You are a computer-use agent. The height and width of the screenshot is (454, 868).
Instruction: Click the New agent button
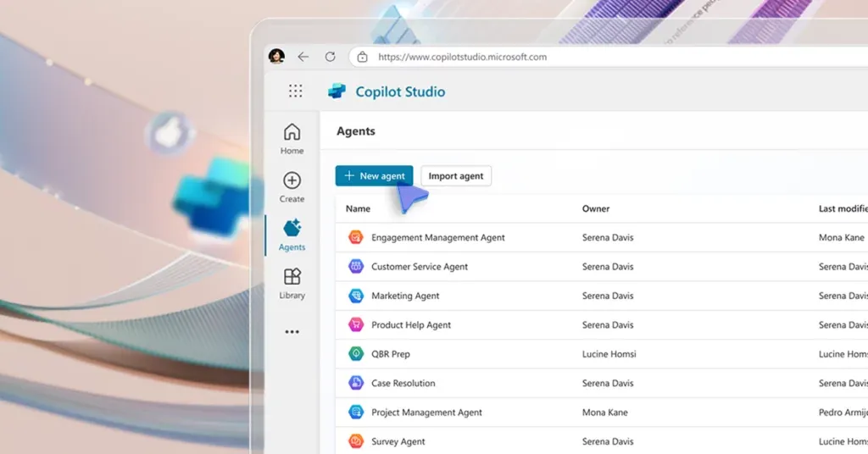[x=374, y=176]
